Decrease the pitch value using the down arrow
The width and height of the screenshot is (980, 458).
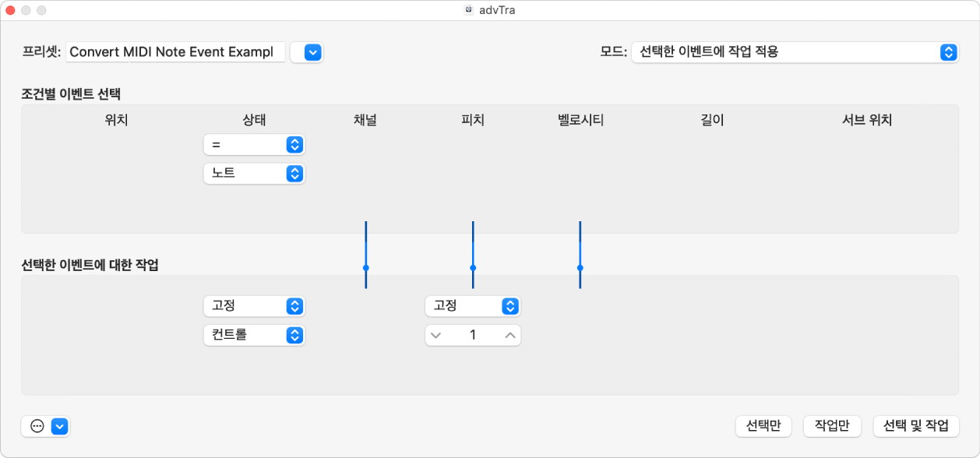[x=436, y=335]
